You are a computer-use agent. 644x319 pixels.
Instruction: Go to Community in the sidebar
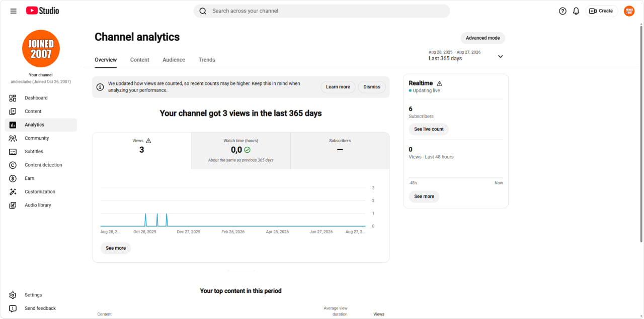tap(41, 138)
